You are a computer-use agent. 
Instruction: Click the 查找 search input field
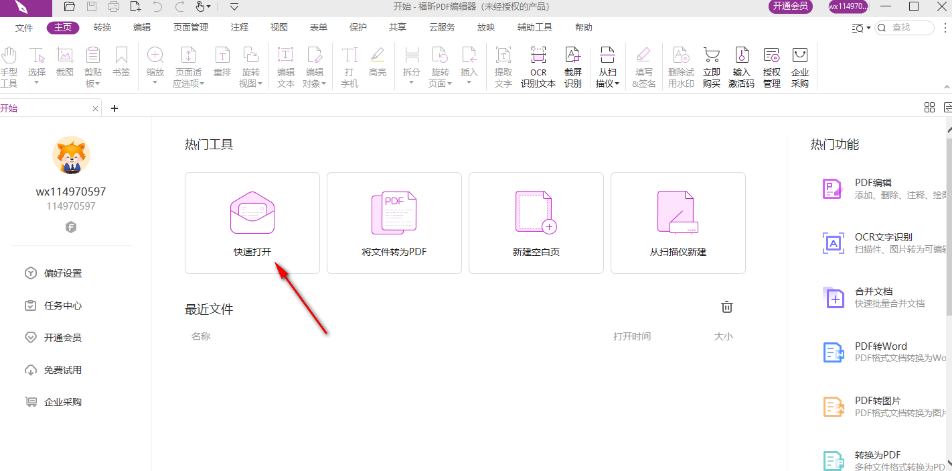pyautogui.click(x=910, y=27)
